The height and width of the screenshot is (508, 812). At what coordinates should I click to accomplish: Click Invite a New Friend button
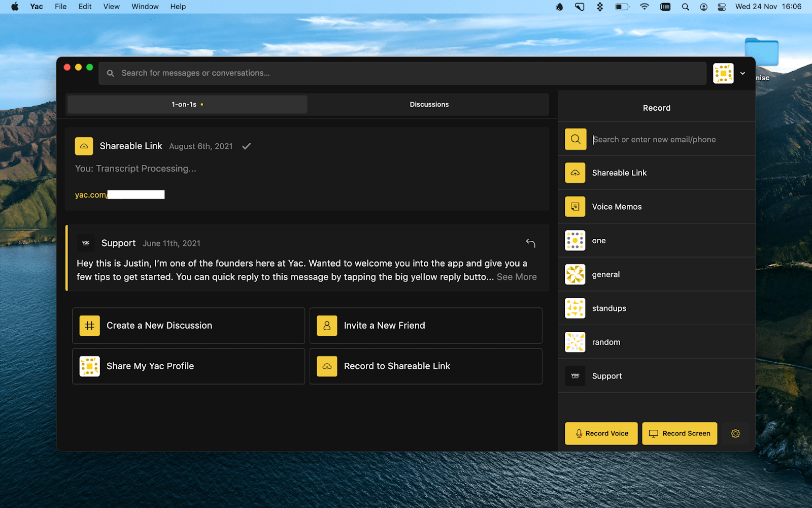[x=426, y=326]
